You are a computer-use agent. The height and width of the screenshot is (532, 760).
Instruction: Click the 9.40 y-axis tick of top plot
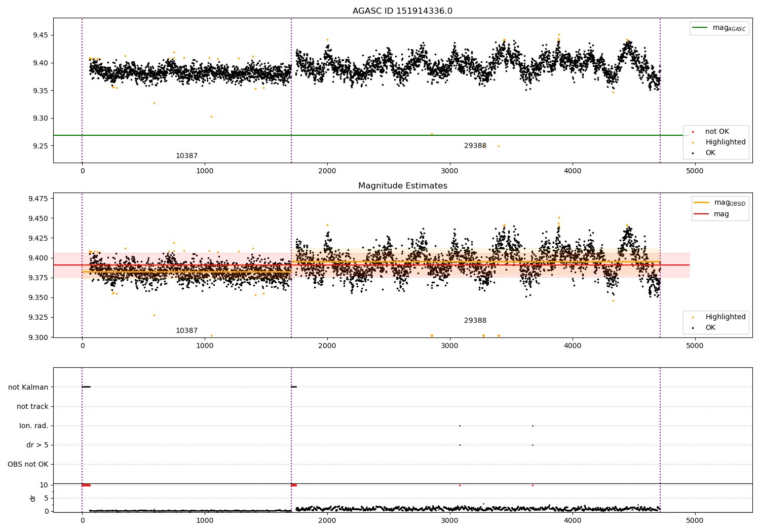41,63
